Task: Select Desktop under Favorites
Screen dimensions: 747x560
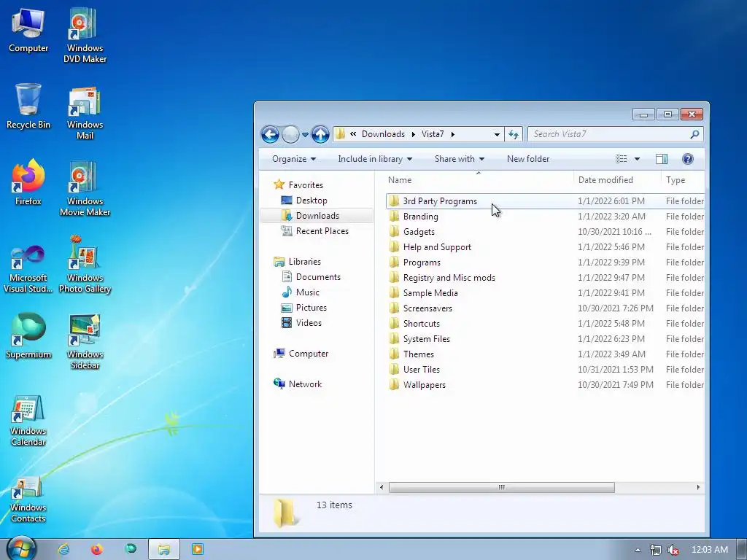Action: point(311,201)
